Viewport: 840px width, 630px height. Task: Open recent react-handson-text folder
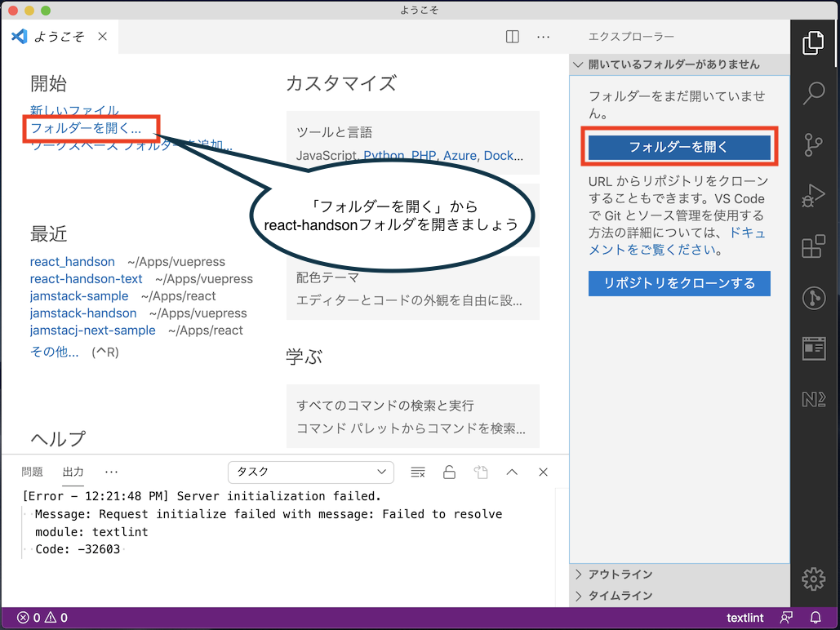[87, 278]
